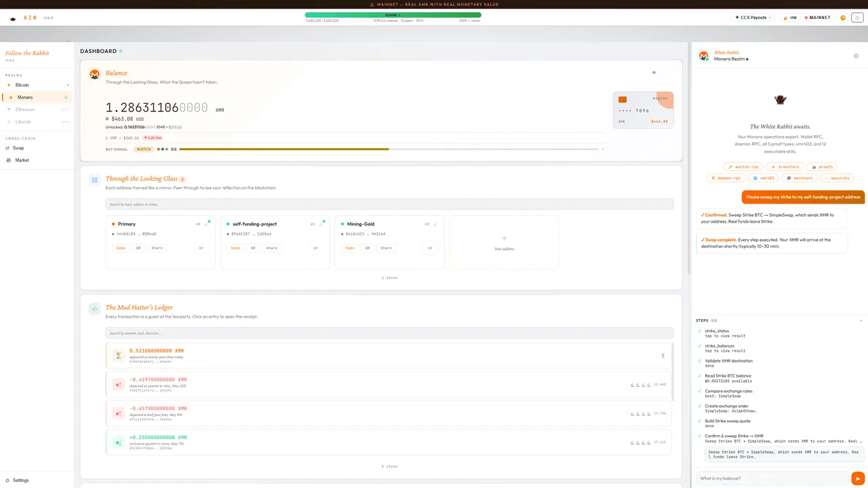
Task: Click incoming icon of +0.235 XMR row
Action: (x=119, y=443)
